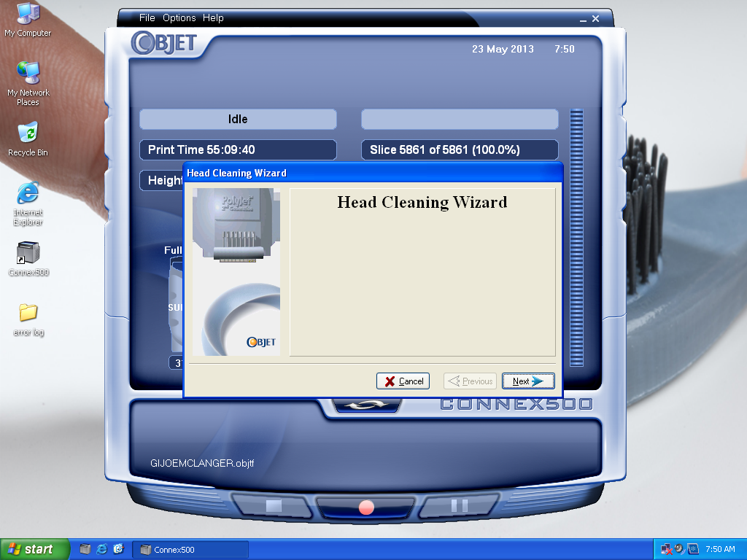Click the Idle status field
Viewport: 747px width, 560px height.
pyautogui.click(x=238, y=119)
